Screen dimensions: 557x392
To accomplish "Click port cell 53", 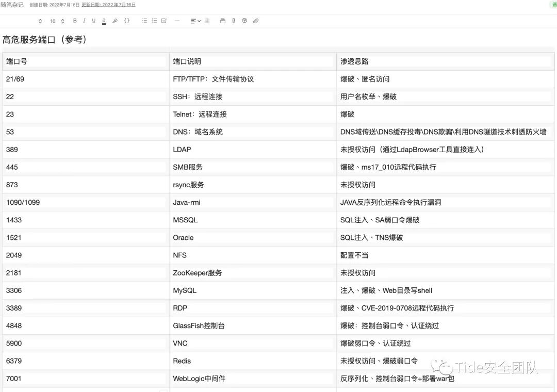I will click(x=86, y=132).
